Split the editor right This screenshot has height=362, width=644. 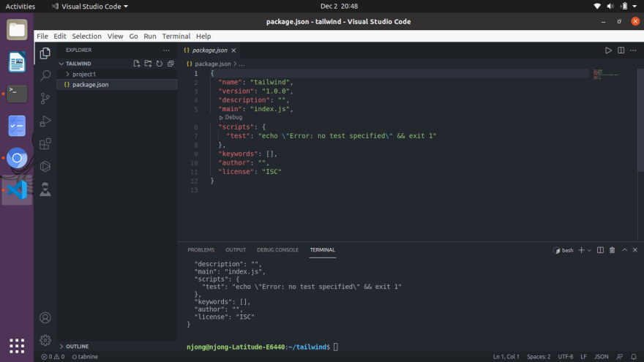(621, 50)
